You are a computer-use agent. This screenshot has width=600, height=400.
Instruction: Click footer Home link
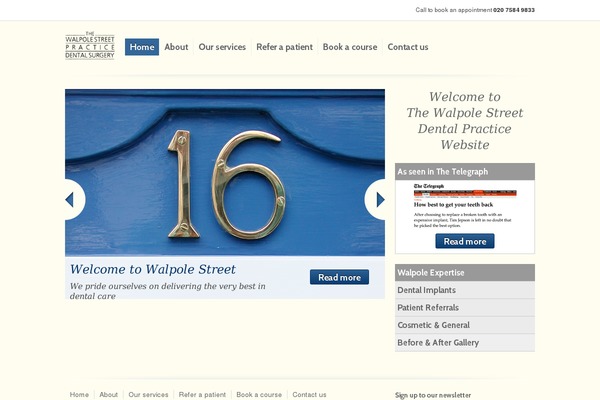(x=79, y=395)
